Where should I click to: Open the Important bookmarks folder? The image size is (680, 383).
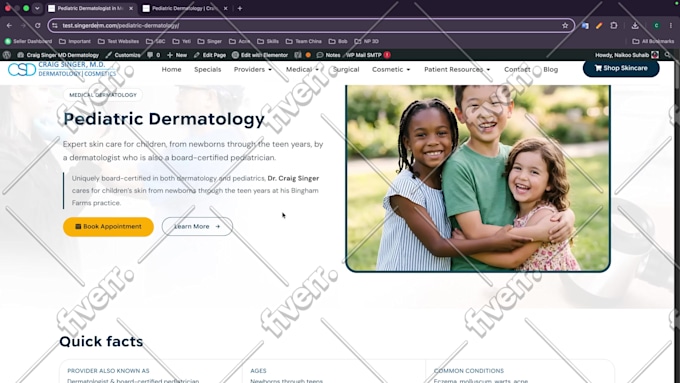coord(75,41)
